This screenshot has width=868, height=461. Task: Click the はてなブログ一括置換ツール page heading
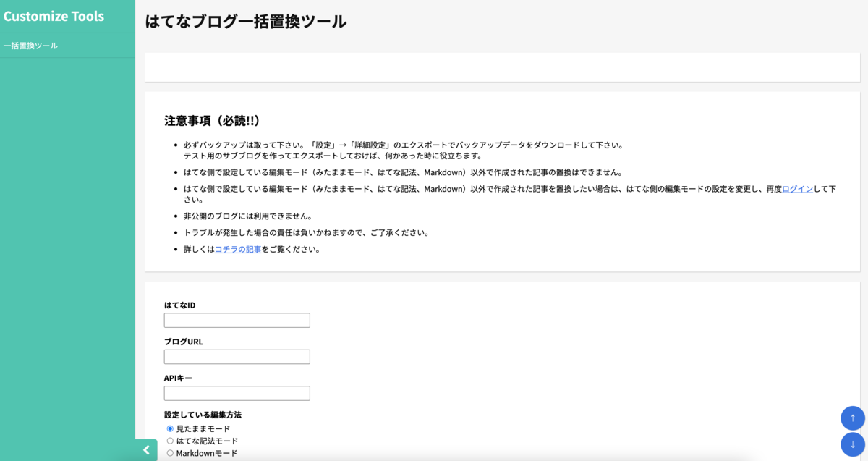246,22
